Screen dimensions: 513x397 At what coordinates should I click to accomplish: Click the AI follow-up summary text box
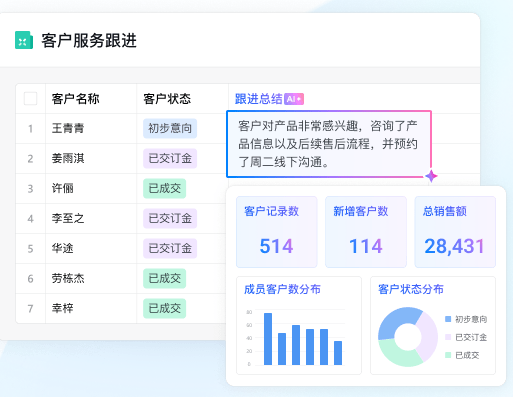point(329,144)
